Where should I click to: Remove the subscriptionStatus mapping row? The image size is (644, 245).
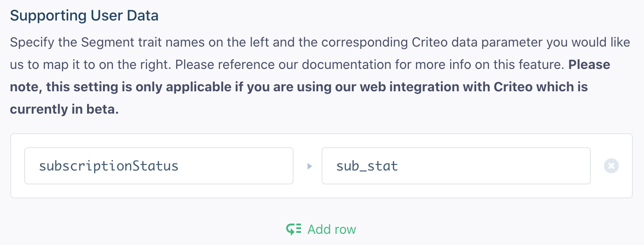pos(611,166)
